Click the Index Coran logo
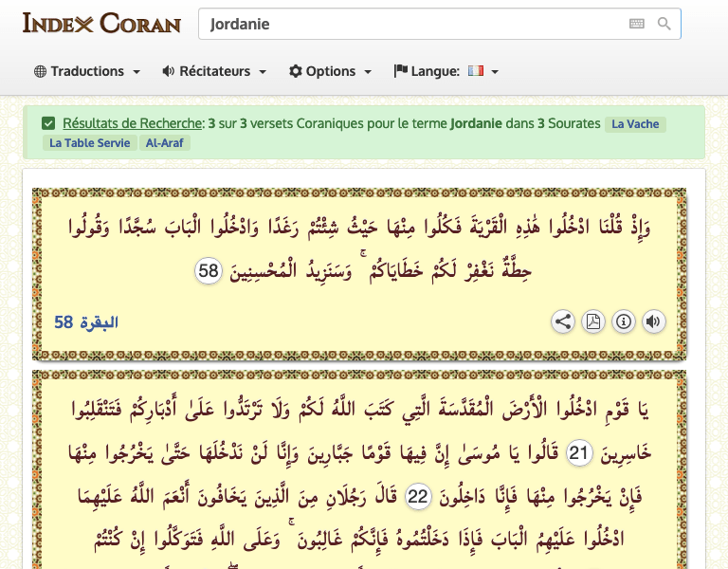 [x=101, y=24]
